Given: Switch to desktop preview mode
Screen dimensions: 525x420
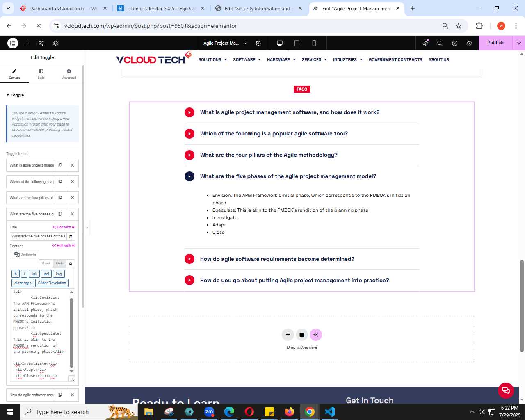Looking at the screenshot, I should tap(280, 43).
